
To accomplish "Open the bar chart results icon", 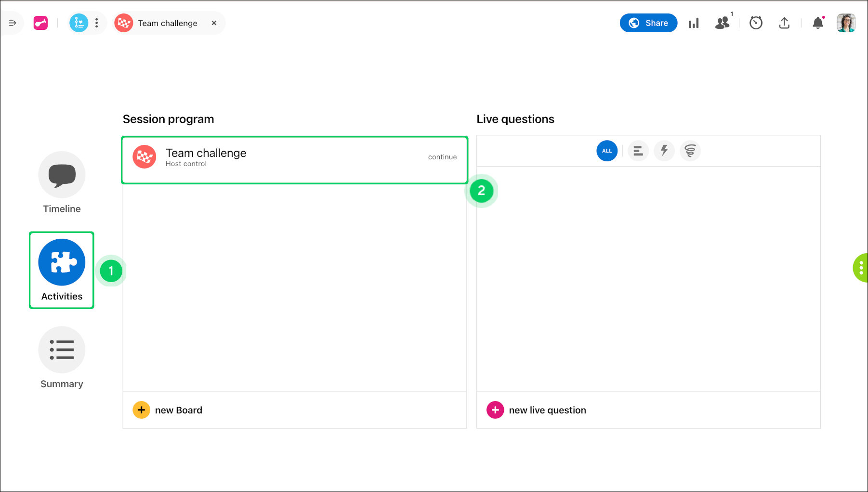I will 694,23.
